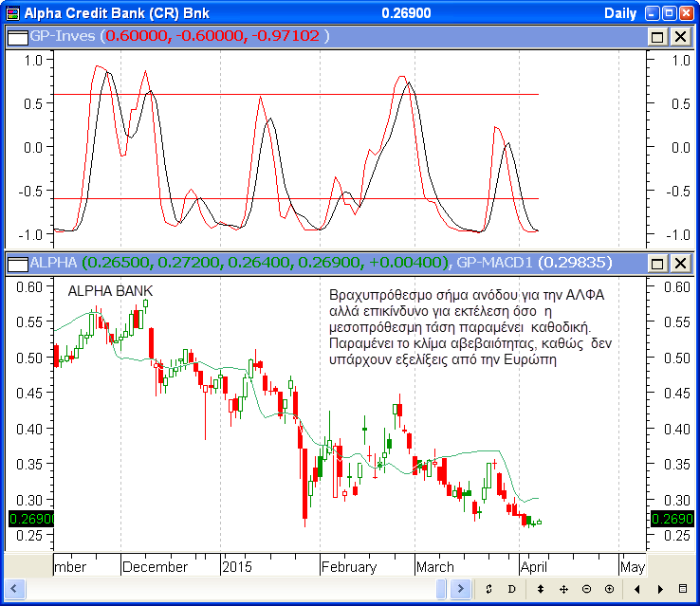Click the 2015 date axis label
Screen dimensions: 700x606
pos(237,567)
